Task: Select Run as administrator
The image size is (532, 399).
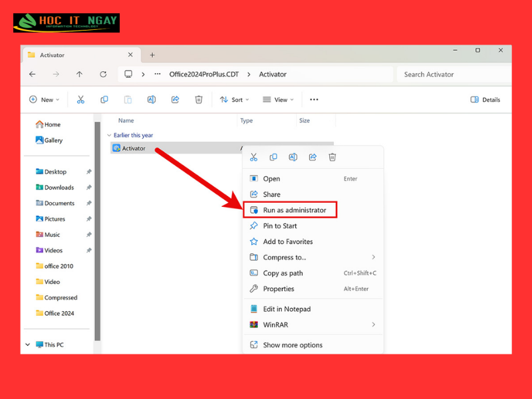Action: click(x=290, y=210)
